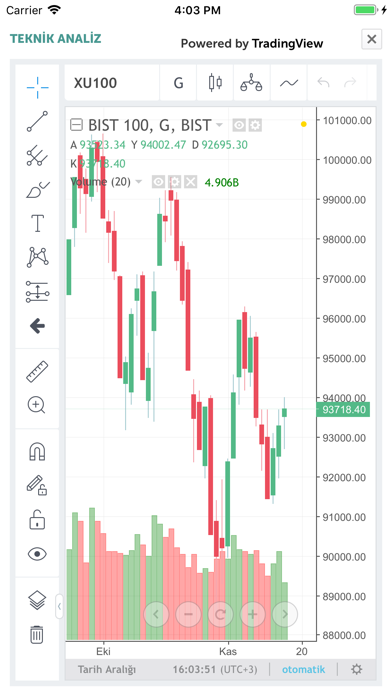Open the G interval menu

[x=178, y=83]
